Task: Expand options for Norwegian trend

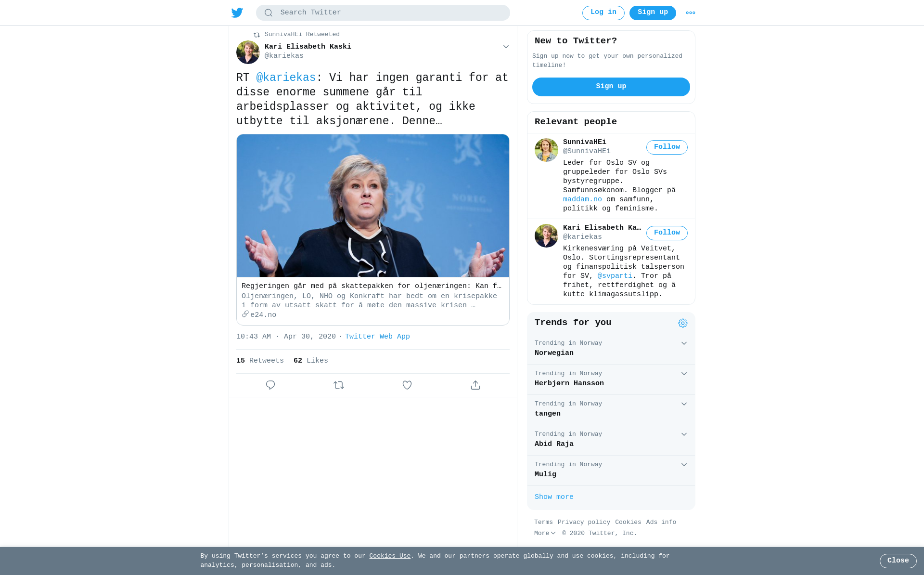Action: click(x=684, y=343)
